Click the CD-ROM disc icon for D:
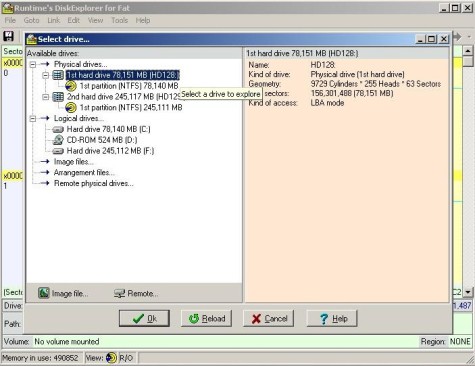This screenshot has height=366, width=475. tap(58, 140)
